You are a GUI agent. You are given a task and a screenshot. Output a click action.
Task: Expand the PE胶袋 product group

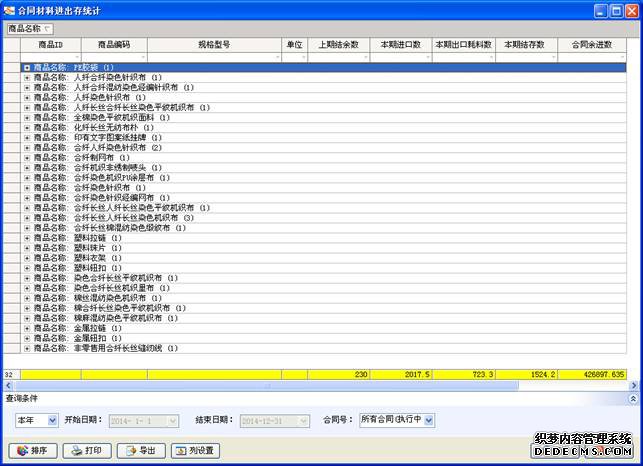coord(27,68)
